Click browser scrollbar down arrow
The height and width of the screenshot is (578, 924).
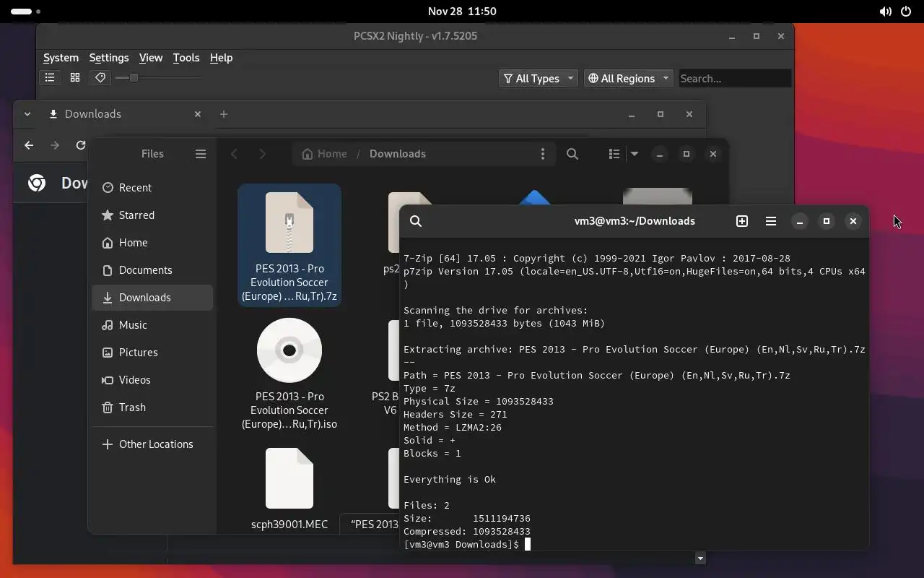click(x=699, y=558)
